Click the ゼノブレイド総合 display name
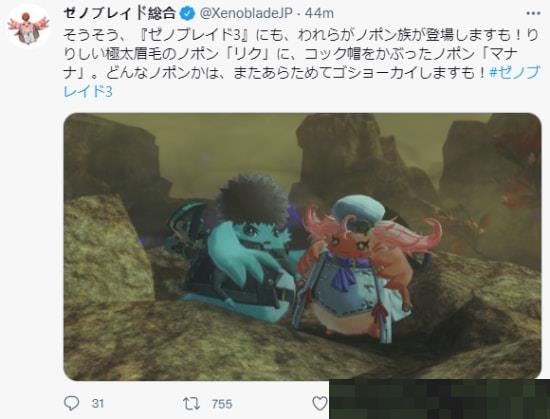 coord(120,13)
